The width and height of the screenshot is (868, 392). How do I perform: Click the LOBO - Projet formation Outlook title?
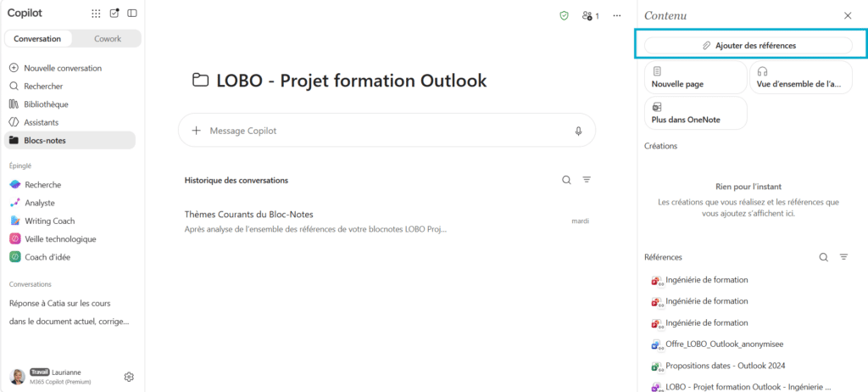352,81
